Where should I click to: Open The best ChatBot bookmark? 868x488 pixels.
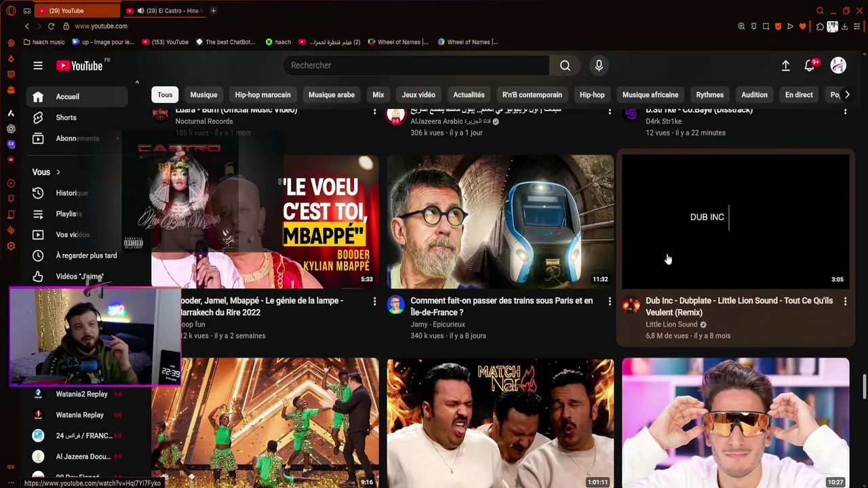[225, 42]
